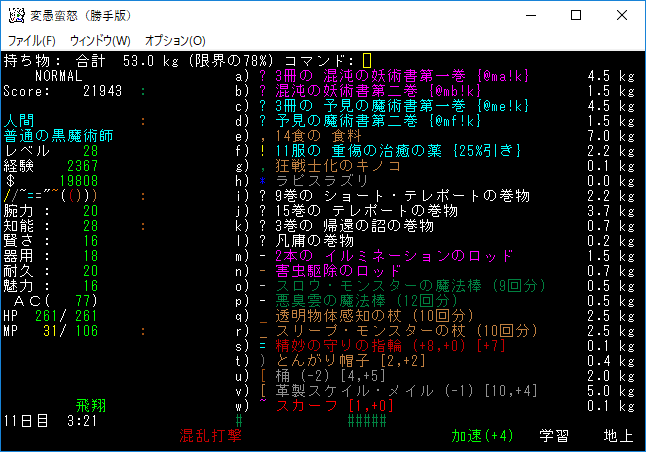Click the blue gem icon beside ラピスラズリ
The image size is (646, 452).
coord(261,180)
